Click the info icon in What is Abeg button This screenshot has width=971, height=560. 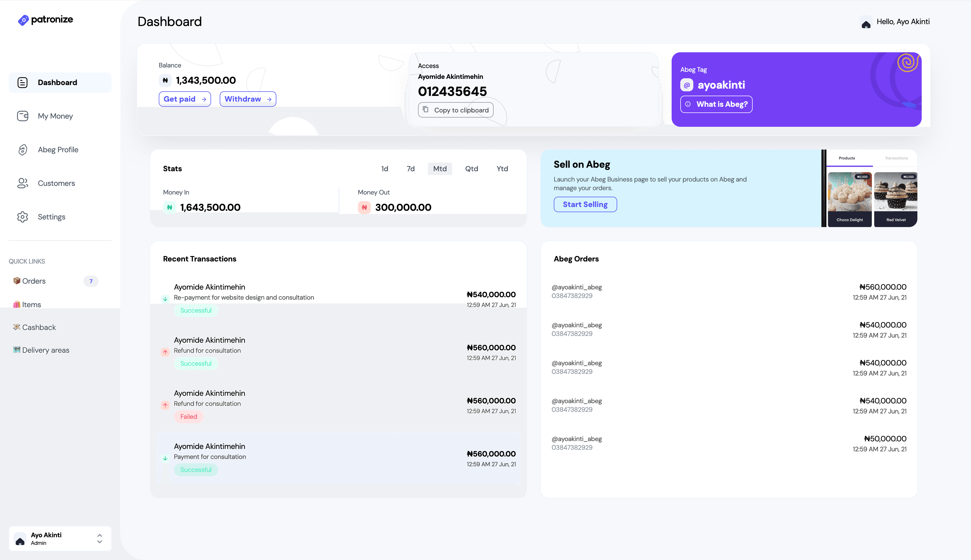[688, 104]
